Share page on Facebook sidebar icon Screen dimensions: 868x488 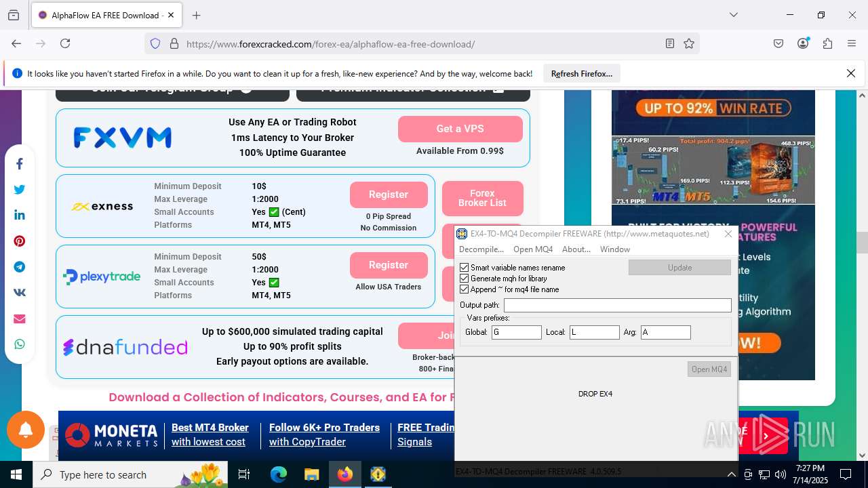pyautogui.click(x=19, y=164)
